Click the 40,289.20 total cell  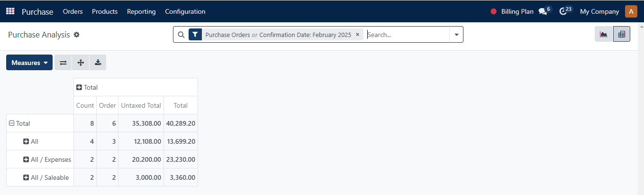181,123
